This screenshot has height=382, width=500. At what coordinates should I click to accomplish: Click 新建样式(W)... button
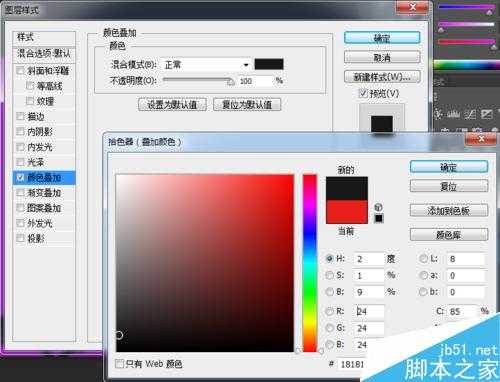pyautogui.click(x=382, y=77)
